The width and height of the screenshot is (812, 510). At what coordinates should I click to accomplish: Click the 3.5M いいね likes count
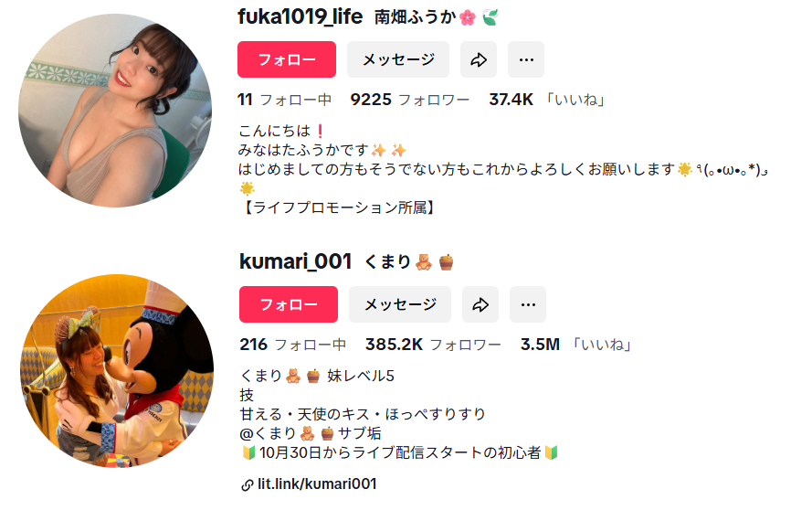[577, 345]
